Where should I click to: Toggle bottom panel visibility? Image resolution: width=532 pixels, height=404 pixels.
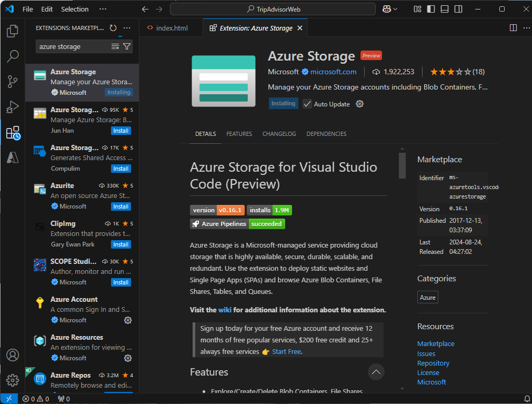tap(445, 9)
